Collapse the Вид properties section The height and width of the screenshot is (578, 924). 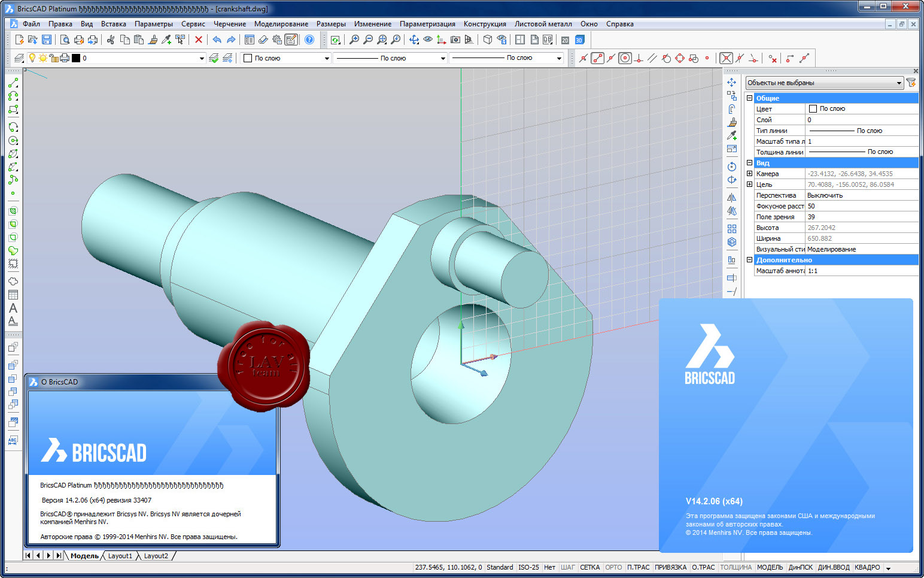(749, 162)
